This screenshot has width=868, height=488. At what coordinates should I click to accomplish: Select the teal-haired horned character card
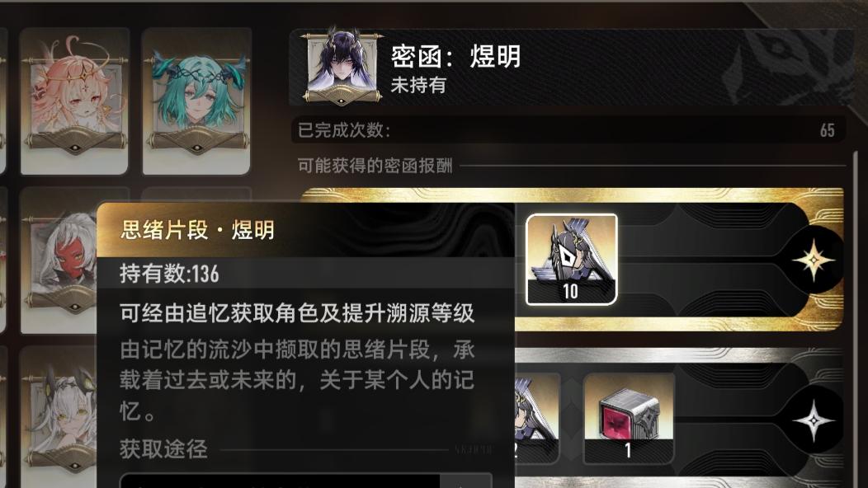pos(196,101)
